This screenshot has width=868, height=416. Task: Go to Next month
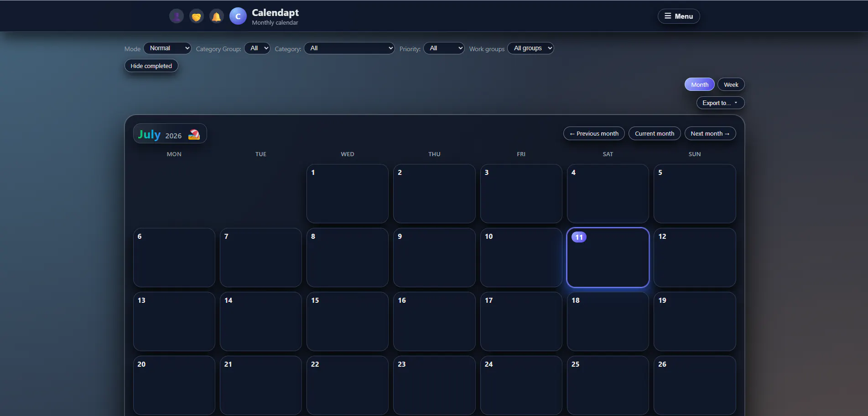[710, 133]
